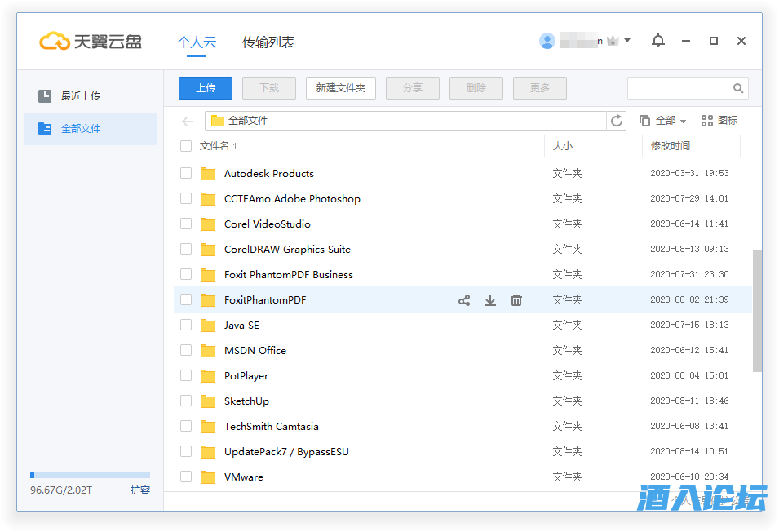This screenshot has width=779, height=532.
Task: Click download icon for FoxitPhantomPDF folder
Action: click(x=490, y=300)
